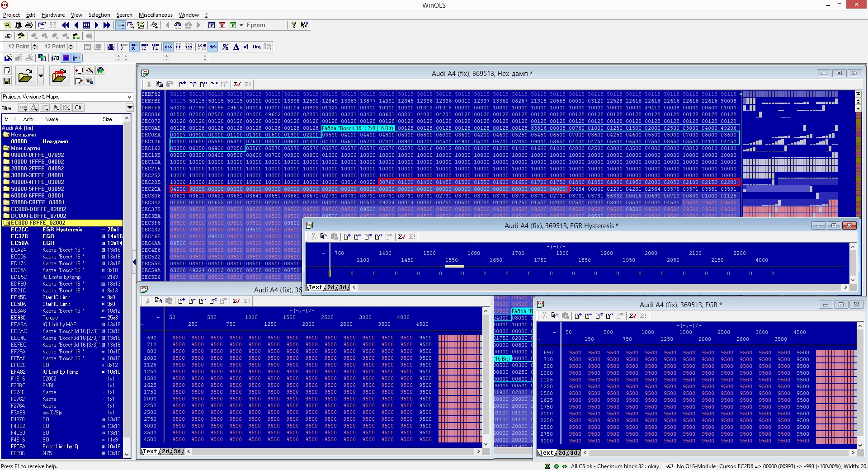Image resolution: width=868 pixels, height=470 pixels.
Task: Jump to the first map with the double-left arrow
Action: [x=66, y=25]
